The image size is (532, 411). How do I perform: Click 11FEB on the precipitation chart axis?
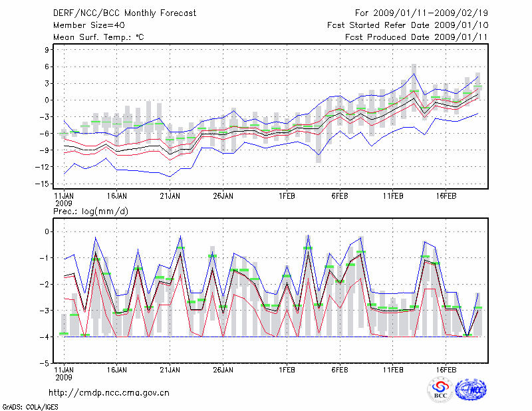tap(392, 369)
